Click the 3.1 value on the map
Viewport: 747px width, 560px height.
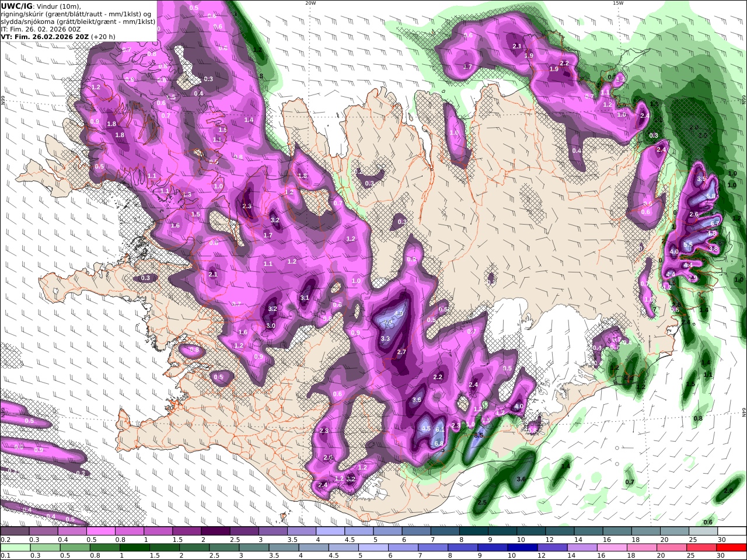[305, 297]
